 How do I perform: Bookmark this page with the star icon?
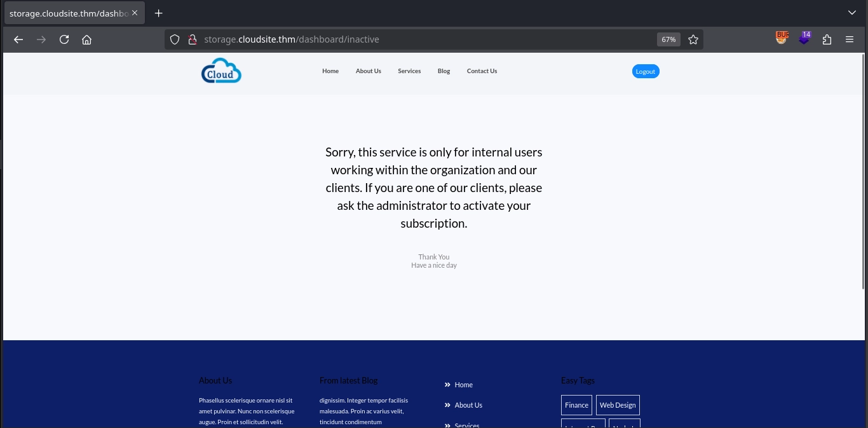coord(693,39)
